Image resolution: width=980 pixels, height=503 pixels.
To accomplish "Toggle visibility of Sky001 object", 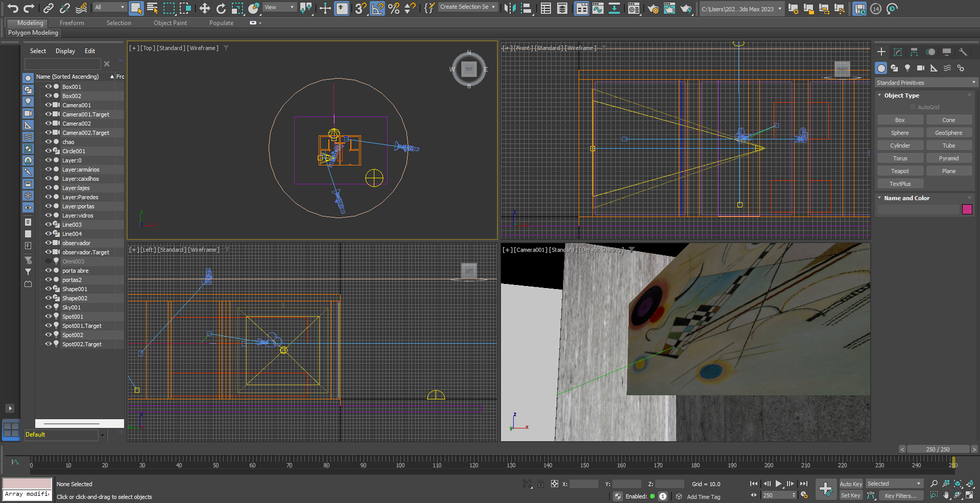I will pos(49,307).
